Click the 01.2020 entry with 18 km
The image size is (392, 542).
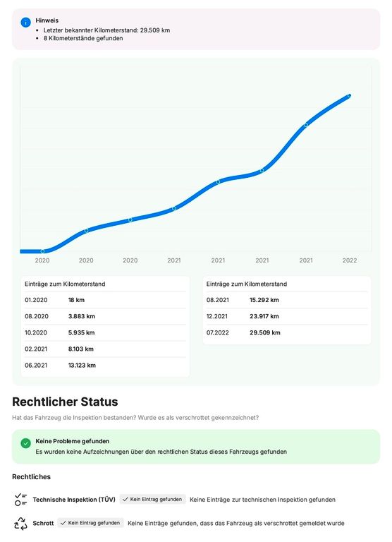click(105, 300)
